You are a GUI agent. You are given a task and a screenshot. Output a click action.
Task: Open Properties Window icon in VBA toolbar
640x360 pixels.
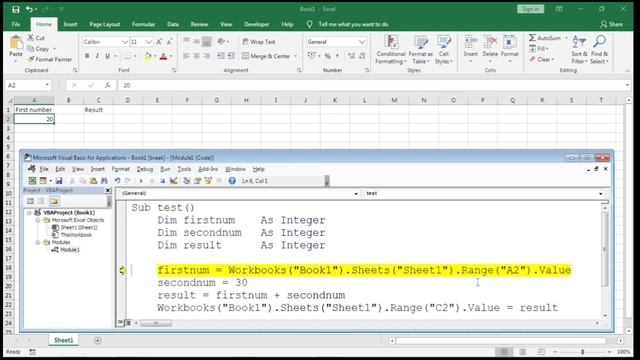[x=198, y=181]
